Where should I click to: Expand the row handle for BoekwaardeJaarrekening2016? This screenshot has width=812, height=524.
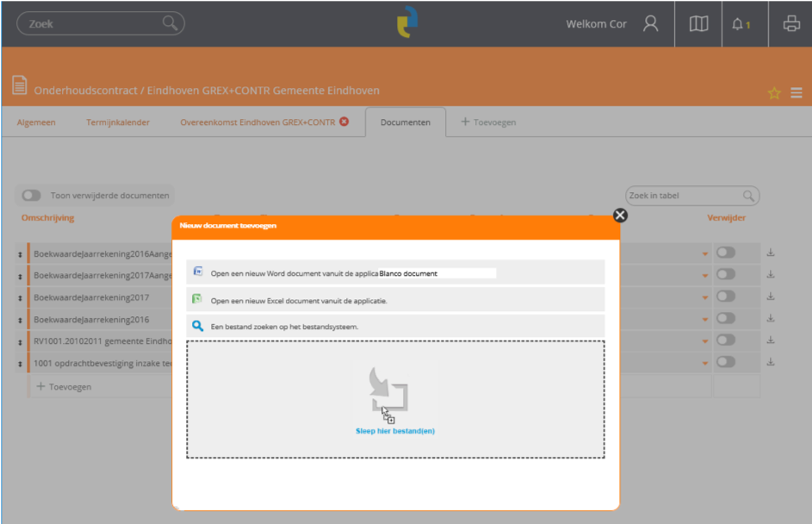pyautogui.click(x=20, y=320)
